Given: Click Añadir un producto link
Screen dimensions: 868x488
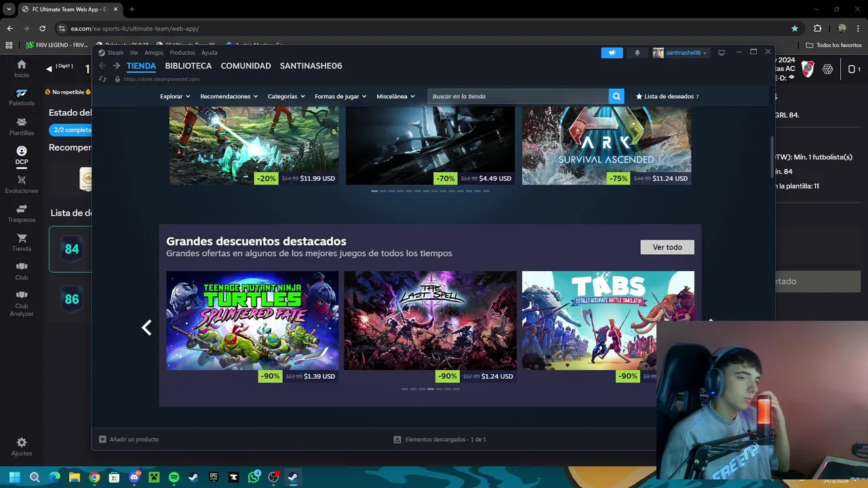Looking at the screenshot, I should [134, 439].
